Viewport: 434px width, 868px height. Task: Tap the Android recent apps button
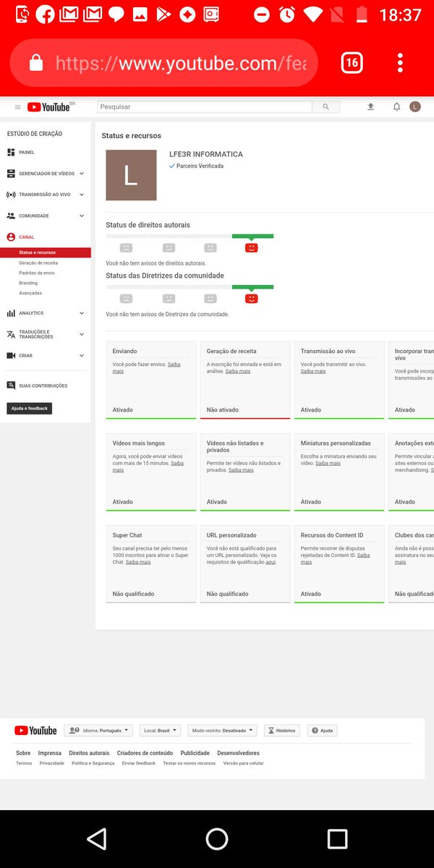(337, 838)
